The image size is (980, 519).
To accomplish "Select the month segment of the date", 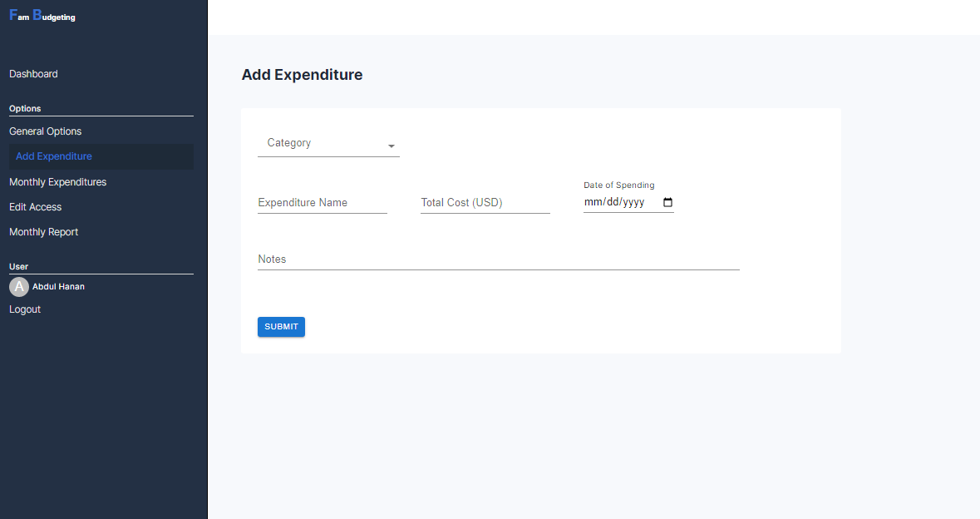I will pyautogui.click(x=593, y=202).
